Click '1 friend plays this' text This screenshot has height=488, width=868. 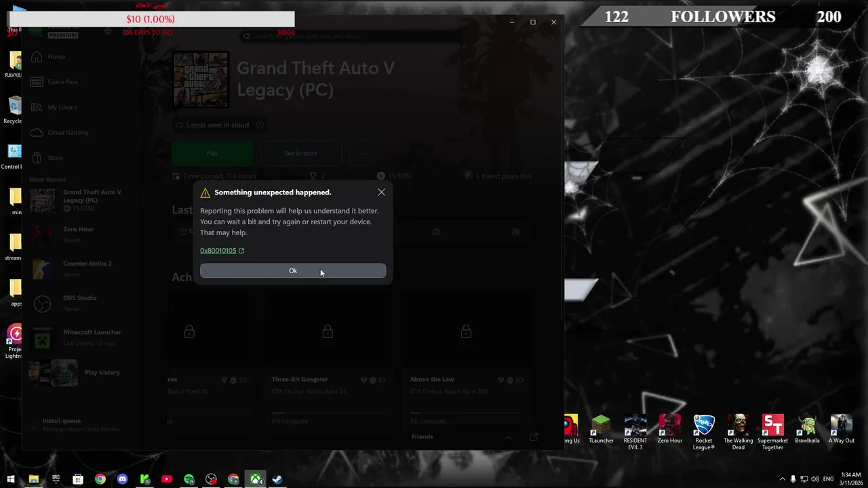click(x=503, y=176)
